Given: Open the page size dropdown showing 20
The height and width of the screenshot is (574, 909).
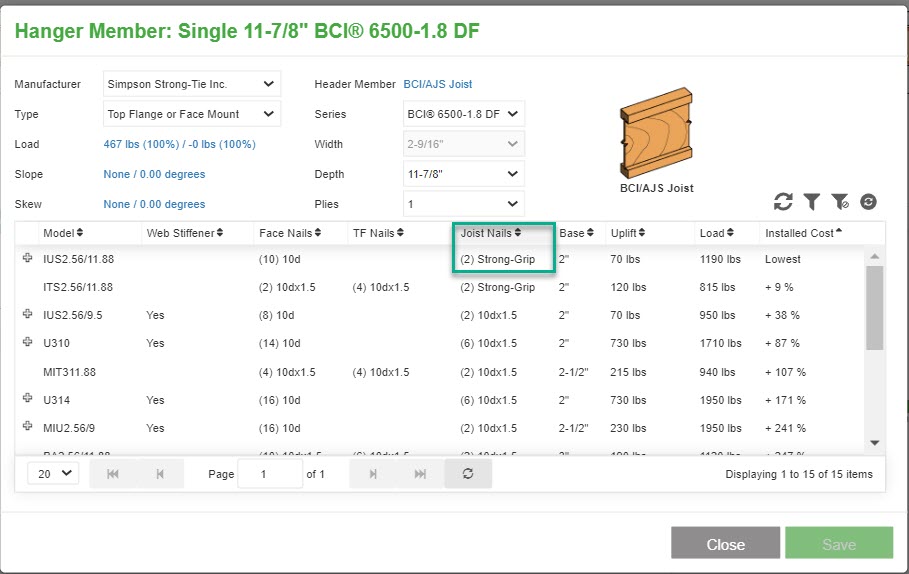Looking at the screenshot, I should tap(53, 474).
